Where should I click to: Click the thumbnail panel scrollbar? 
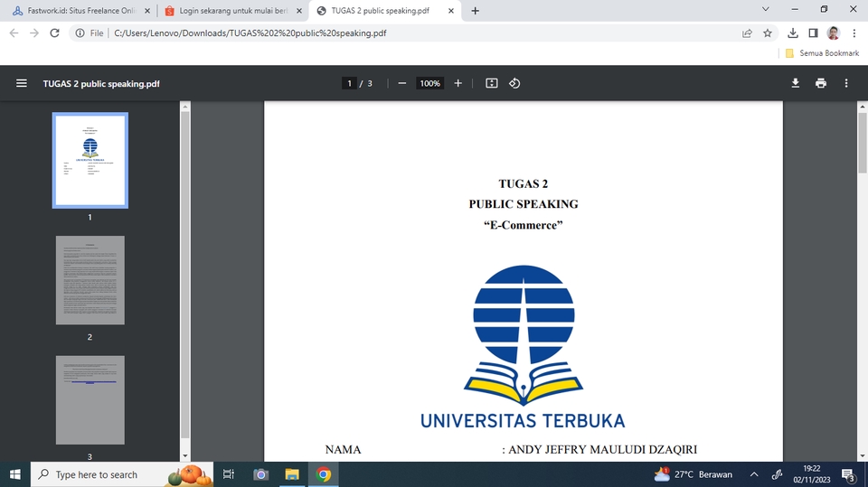point(185,276)
